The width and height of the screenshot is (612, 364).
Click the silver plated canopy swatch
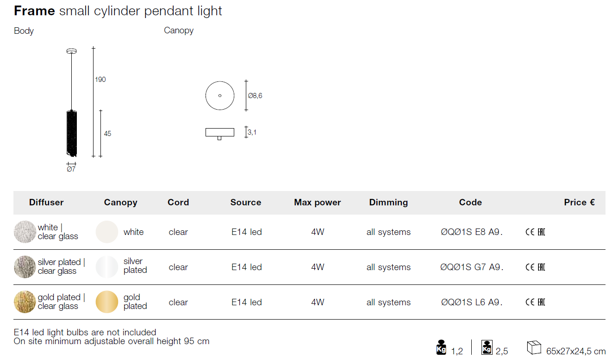point(107,267)
